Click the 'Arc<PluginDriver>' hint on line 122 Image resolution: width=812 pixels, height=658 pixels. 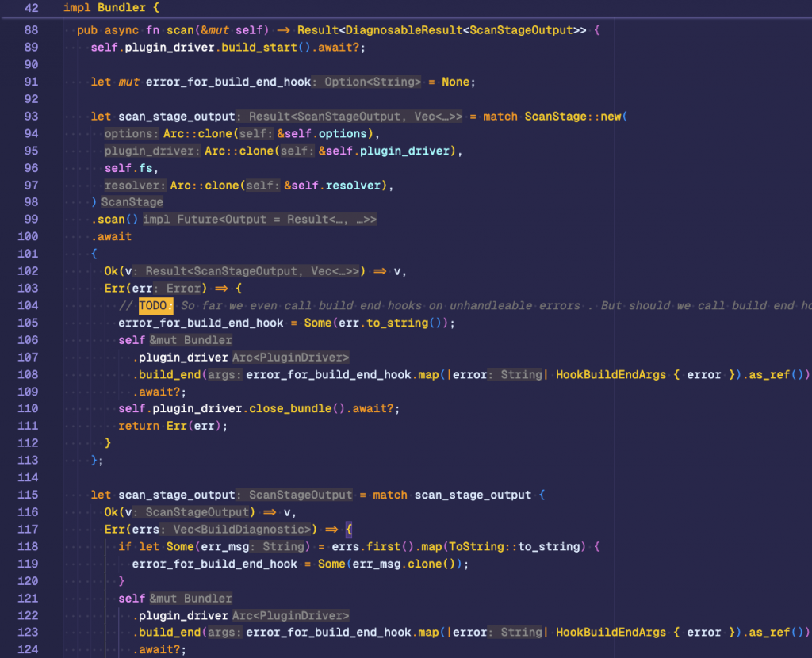click(290, 615)
